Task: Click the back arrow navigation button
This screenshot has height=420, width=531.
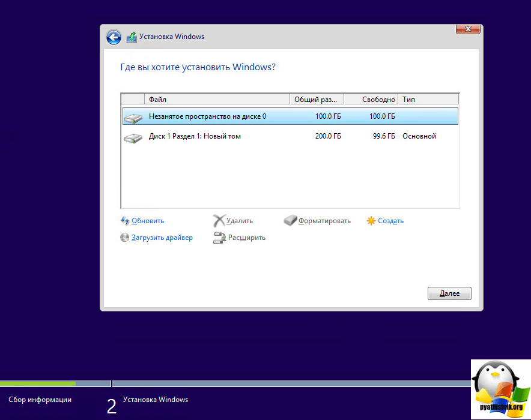Action: click(x=114, y=37)
